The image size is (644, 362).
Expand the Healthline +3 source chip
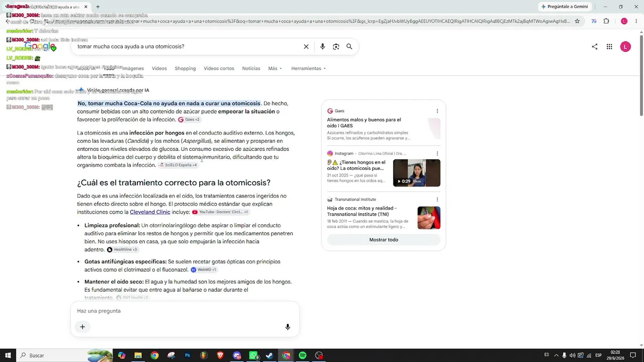(x=122, y=249)
